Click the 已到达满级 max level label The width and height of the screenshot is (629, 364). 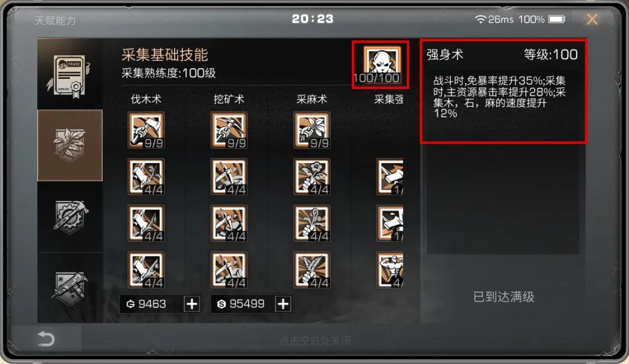click(503, 297)
